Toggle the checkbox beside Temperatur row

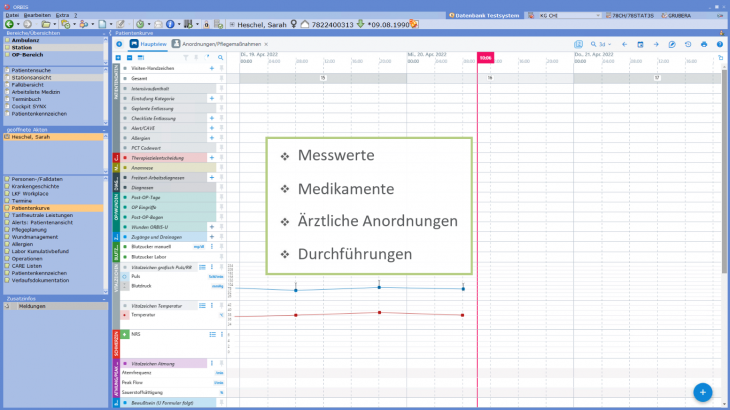click(125, 315)
